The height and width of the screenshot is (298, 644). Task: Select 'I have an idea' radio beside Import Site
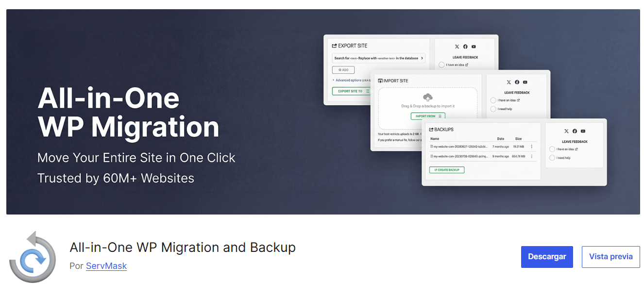pos(493,100)
